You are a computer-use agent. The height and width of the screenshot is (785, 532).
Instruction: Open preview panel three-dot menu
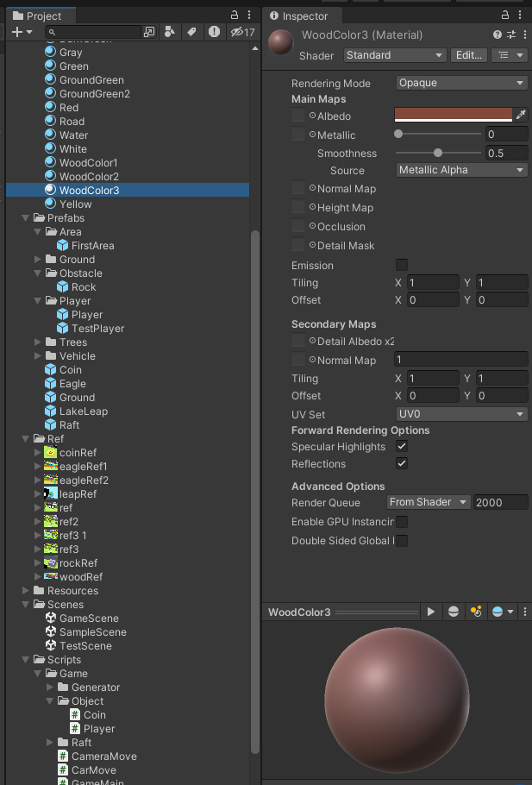(x=524, y=612)
